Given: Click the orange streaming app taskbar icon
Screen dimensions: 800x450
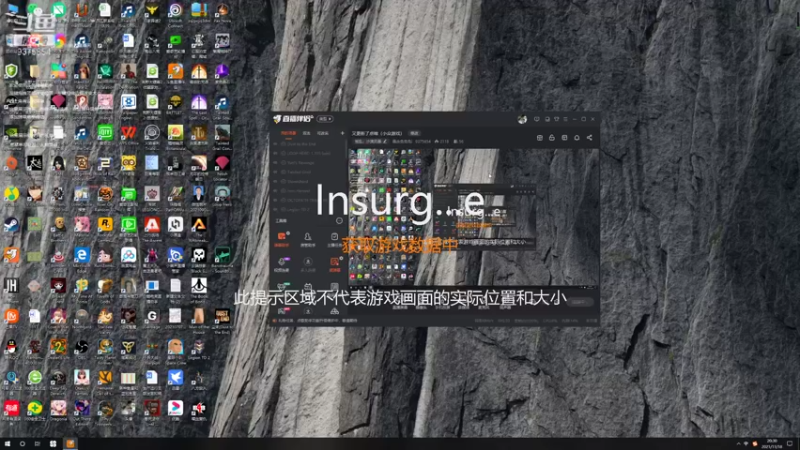Looking at the screenshot, I should pos(70,443).
